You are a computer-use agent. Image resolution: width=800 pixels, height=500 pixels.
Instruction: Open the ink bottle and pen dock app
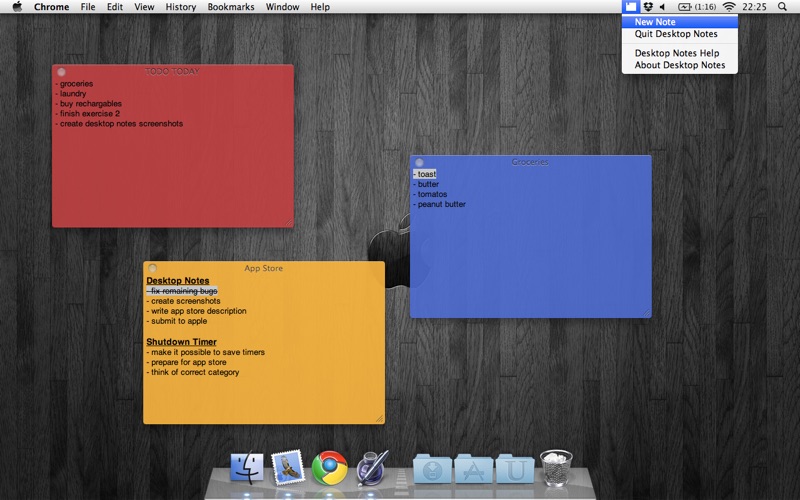[x=371, y=468]
